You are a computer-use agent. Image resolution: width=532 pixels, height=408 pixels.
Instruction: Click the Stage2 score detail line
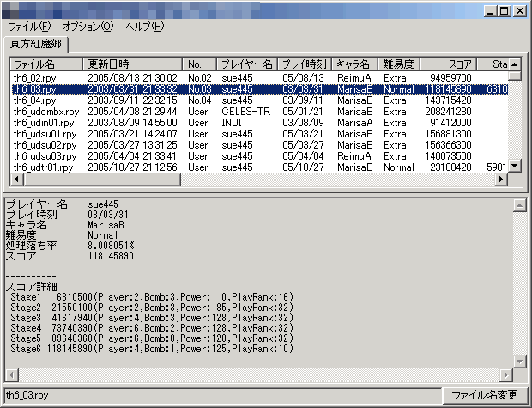pyautogui.click(x=152, y=308)
